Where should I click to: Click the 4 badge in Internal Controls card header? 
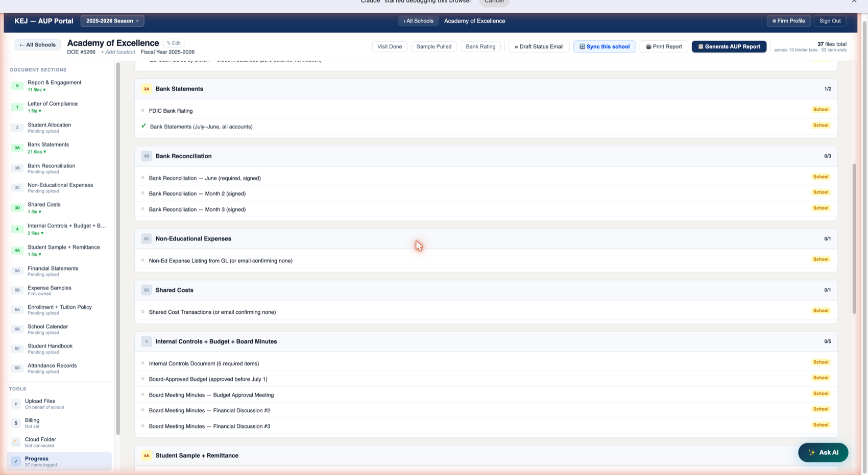(147, 342)
